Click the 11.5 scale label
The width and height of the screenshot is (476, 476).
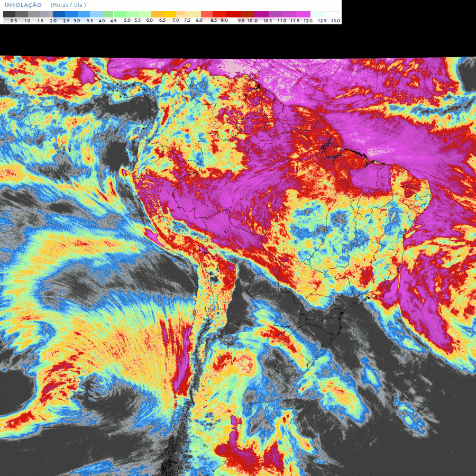pyautogui.click(x=295, y=21)
